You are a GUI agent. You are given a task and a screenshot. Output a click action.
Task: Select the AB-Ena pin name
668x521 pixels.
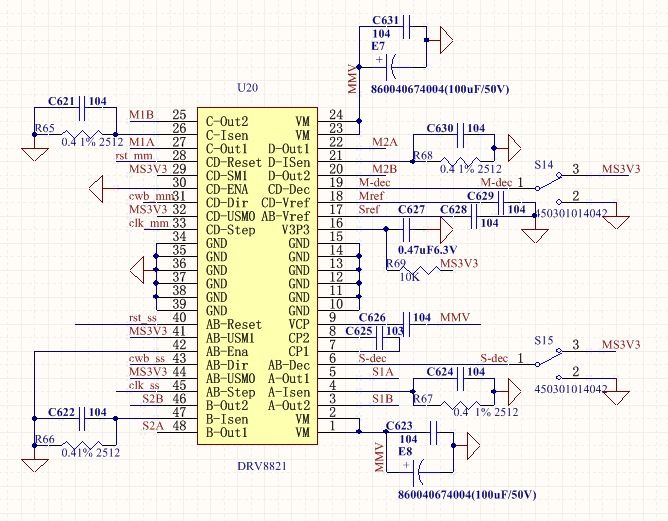(x=227, y=352)
